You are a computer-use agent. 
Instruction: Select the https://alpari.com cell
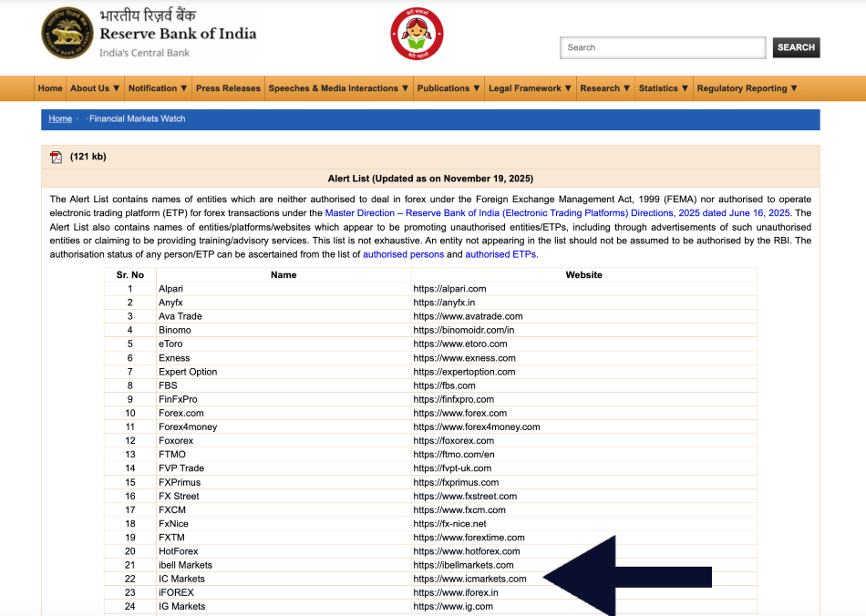tap(583, 289)
